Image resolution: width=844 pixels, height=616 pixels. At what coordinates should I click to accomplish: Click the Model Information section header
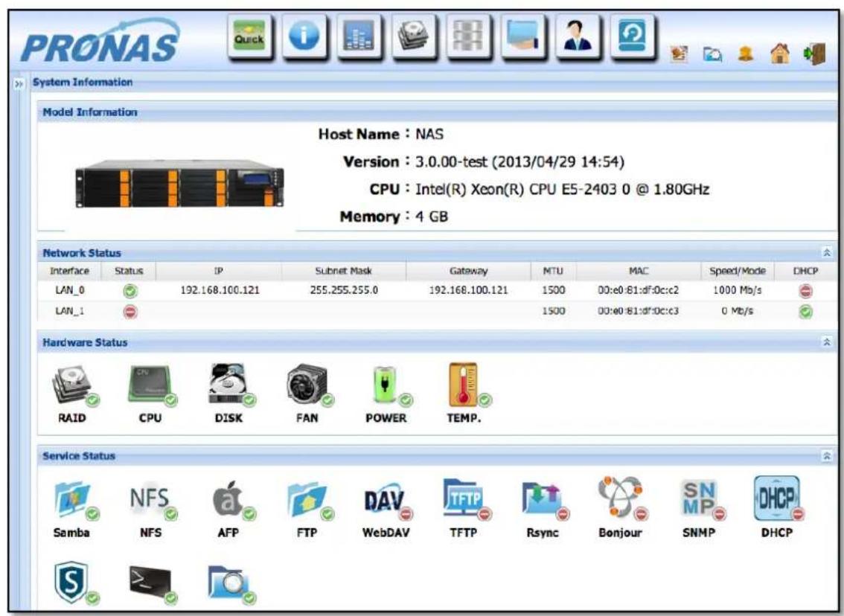tap(437, 112)
